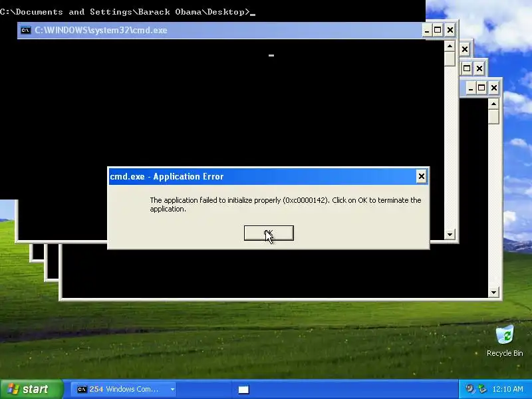
Task: Maximize the front cmd.exe window
Action: (438, 30)
